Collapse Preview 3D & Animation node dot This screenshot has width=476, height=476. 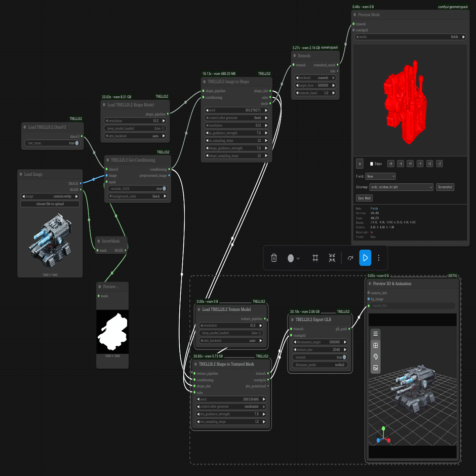pyautogui.click(x=370, y=284)
